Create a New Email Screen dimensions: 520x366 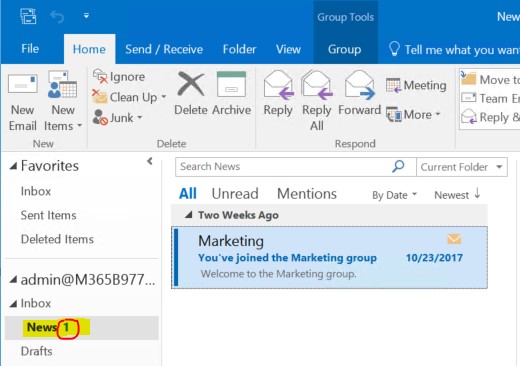pyautogui.click(x=22, y=102)
